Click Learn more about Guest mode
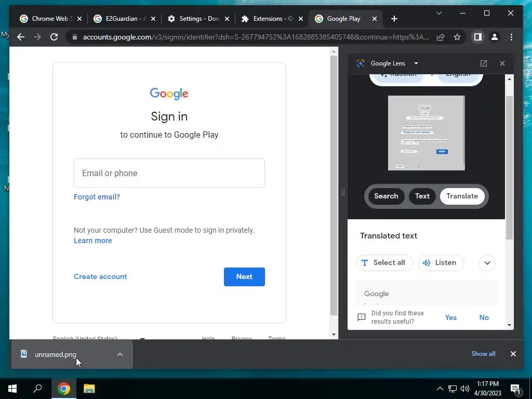The width and height of the screenshot is (532, 399). coord(92,241)
